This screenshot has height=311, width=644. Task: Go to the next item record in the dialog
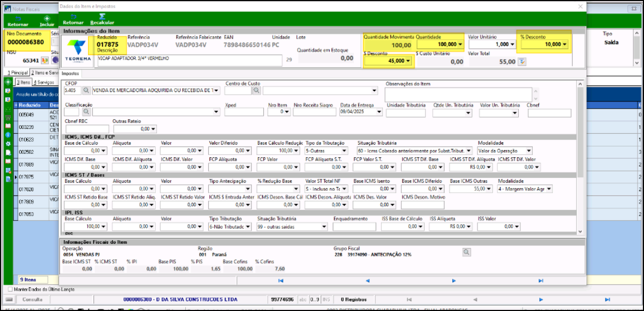point(454,280)
